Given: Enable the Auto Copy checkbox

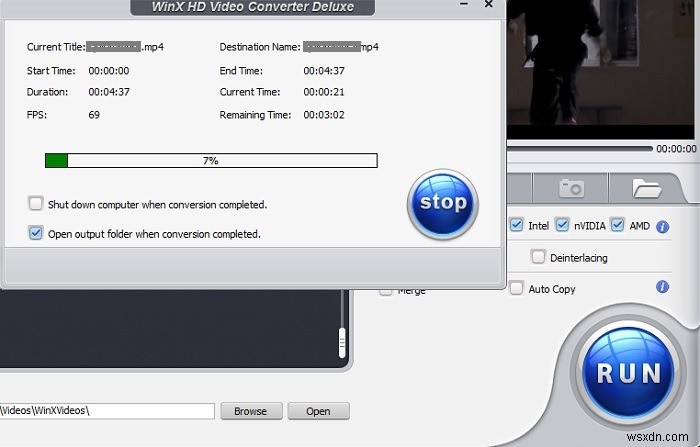Looking at the screenshot, I should pos(517,288).
